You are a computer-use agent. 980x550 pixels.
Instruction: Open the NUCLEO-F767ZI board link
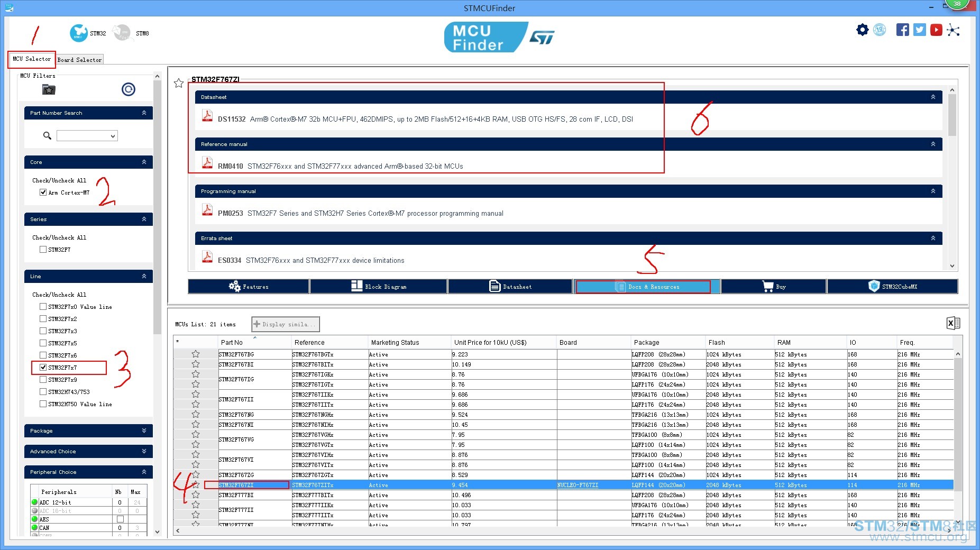(578, 485)
